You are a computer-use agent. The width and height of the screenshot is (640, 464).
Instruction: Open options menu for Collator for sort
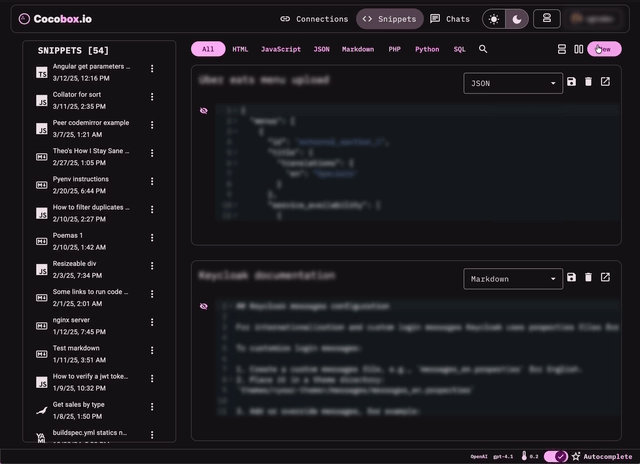point(152,97)
